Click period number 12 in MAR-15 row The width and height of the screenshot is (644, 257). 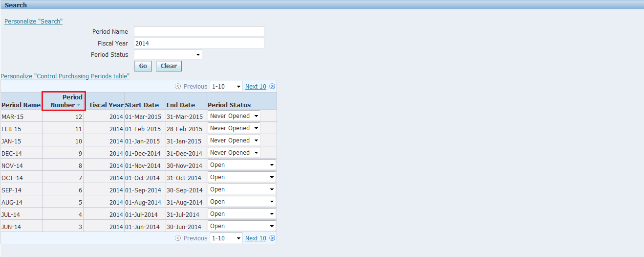[x=79, y=117]
